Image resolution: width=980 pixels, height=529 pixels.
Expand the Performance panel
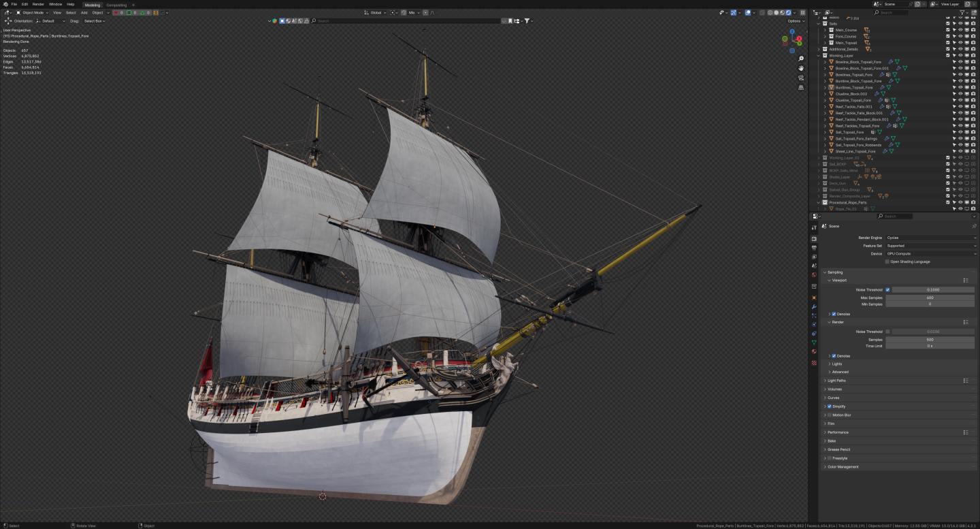coord(838,432)
